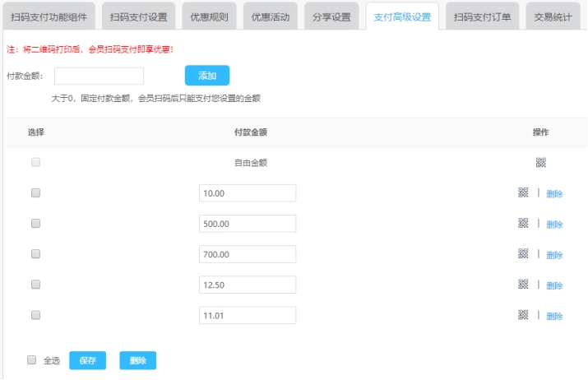View QR code for 700.00 amount
Screen dimensions: 588x380
523,254
